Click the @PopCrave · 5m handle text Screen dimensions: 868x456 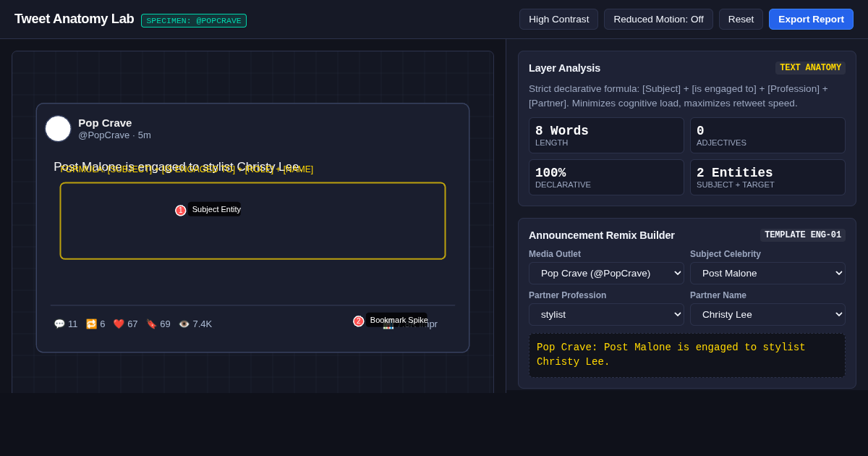114,135
